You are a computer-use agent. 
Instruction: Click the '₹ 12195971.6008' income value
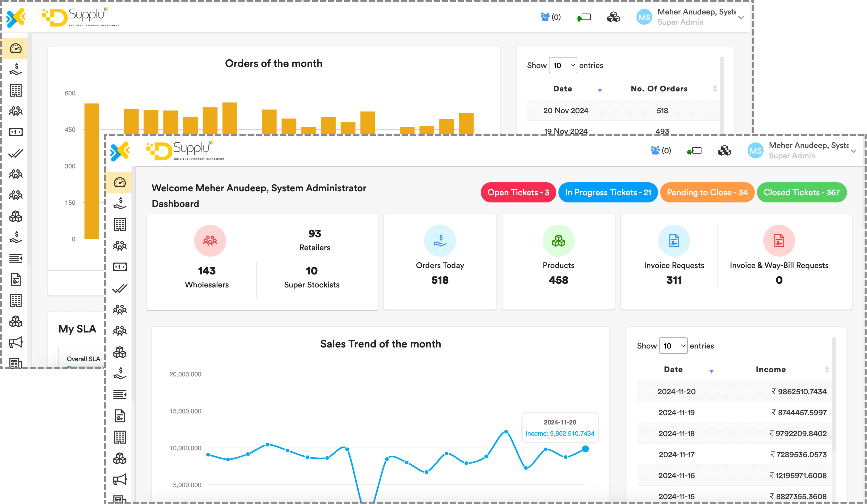pos(798,476)
